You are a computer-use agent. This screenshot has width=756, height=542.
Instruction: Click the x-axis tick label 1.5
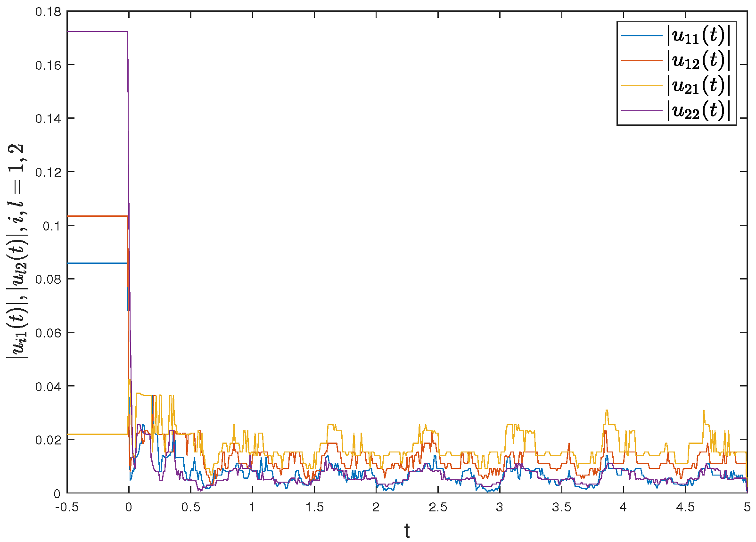pos(314,508)
